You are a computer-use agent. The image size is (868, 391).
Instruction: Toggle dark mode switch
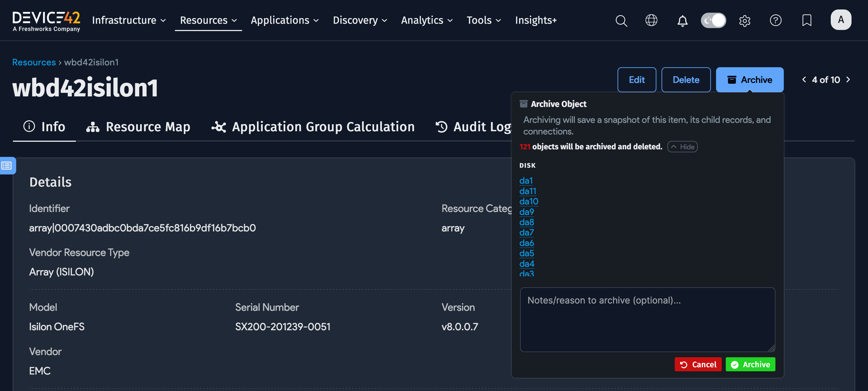click(x=713, y=21)
